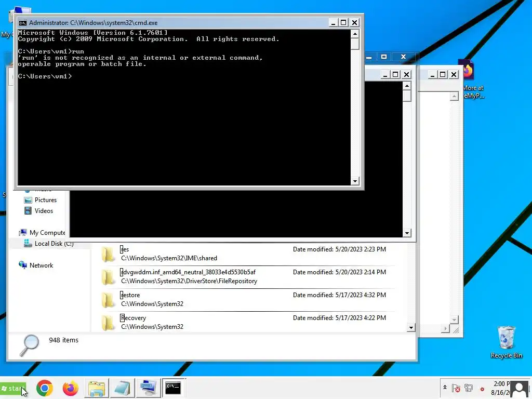The height and width of the screenshot is (399, 532).
Task: Click Videos library icon in sidebar
Action: (x=28, y=211)
